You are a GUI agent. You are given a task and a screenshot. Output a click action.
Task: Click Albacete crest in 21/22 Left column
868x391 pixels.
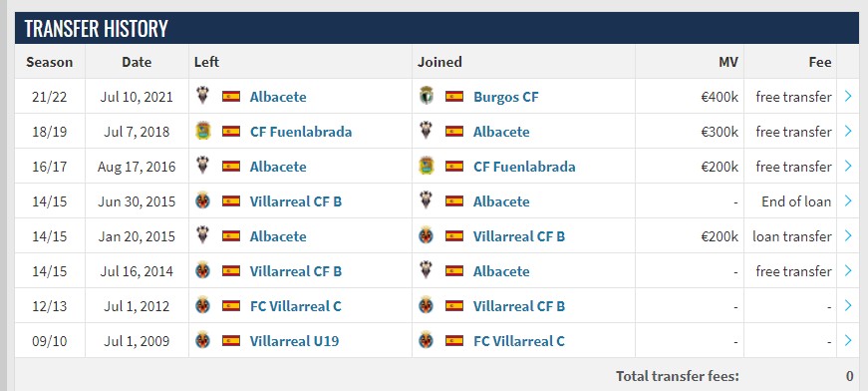tap(202, 97)
